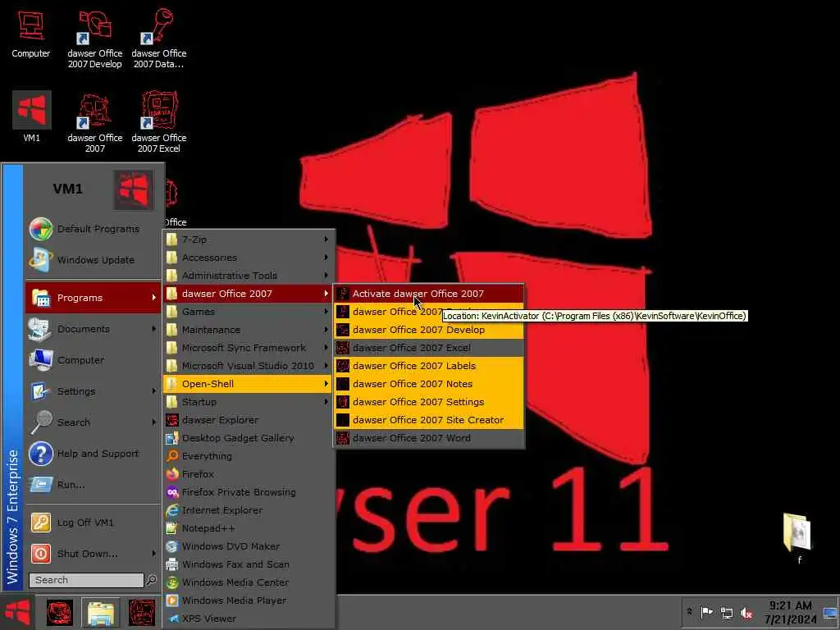
Task: Open the Maintenance folder
Action: tap(249, 330)
